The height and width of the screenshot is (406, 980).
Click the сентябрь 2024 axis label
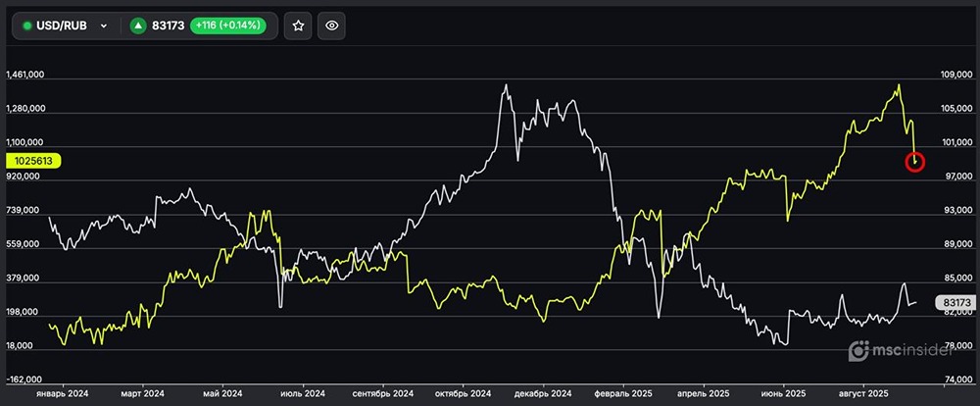pos(383,393)
